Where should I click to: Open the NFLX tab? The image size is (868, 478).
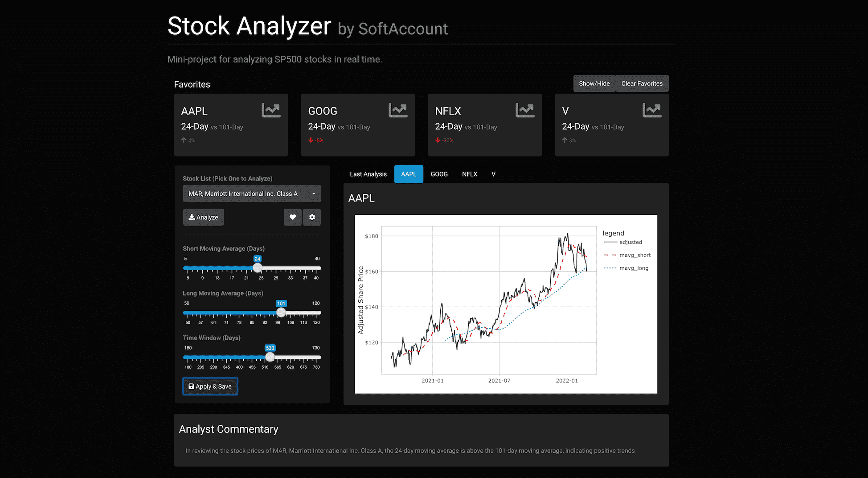pyautogui.click(x=470, y=174)
